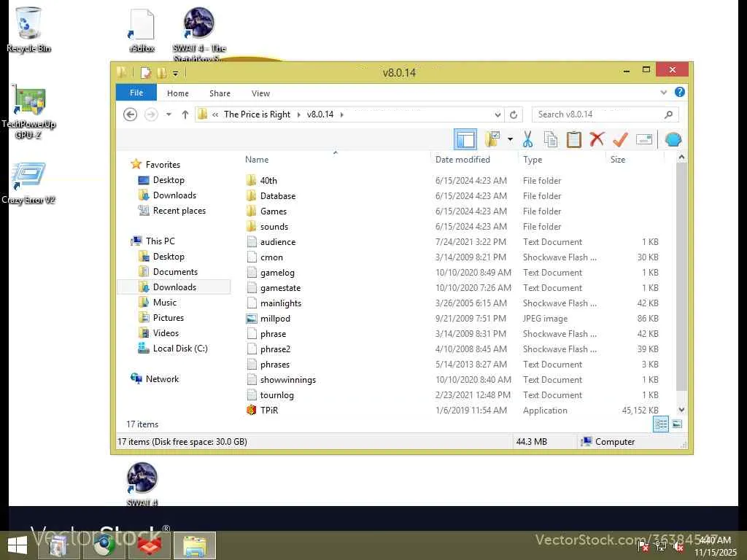Viewport: 747px width, 560px height.
Task: Go up one folder level
Action: click(185, 114)
